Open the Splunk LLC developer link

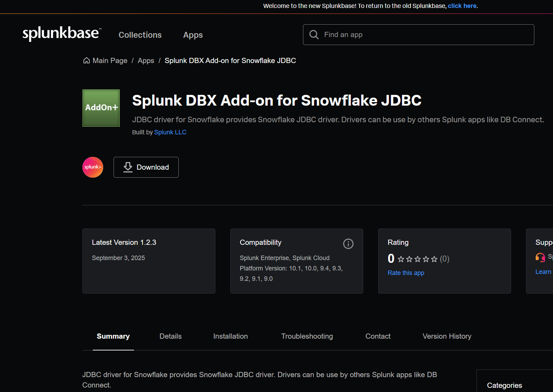click(170, 132)
